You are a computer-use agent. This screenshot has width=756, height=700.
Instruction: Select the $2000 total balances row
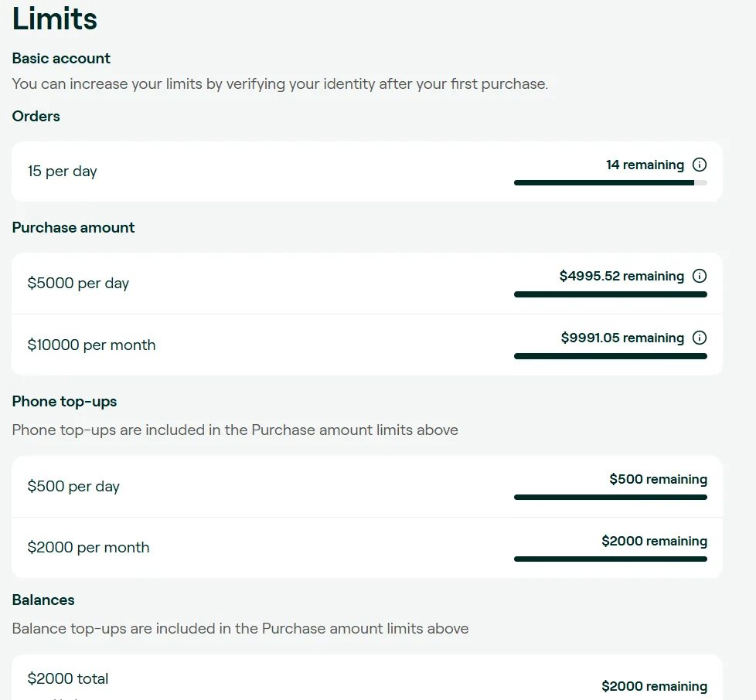(367, 678)
